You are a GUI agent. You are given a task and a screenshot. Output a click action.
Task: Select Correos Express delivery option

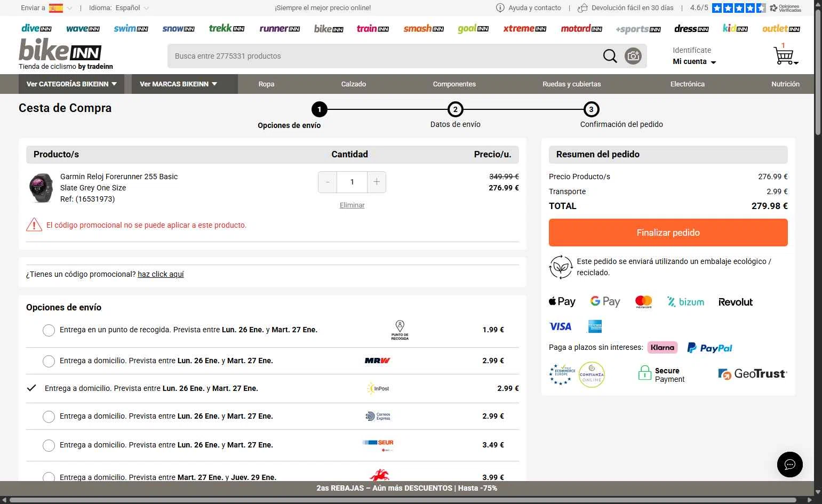tap(49, 417)
